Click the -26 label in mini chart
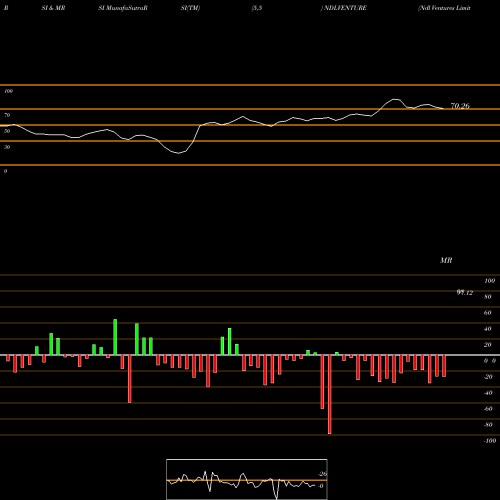 coord(323,474)
